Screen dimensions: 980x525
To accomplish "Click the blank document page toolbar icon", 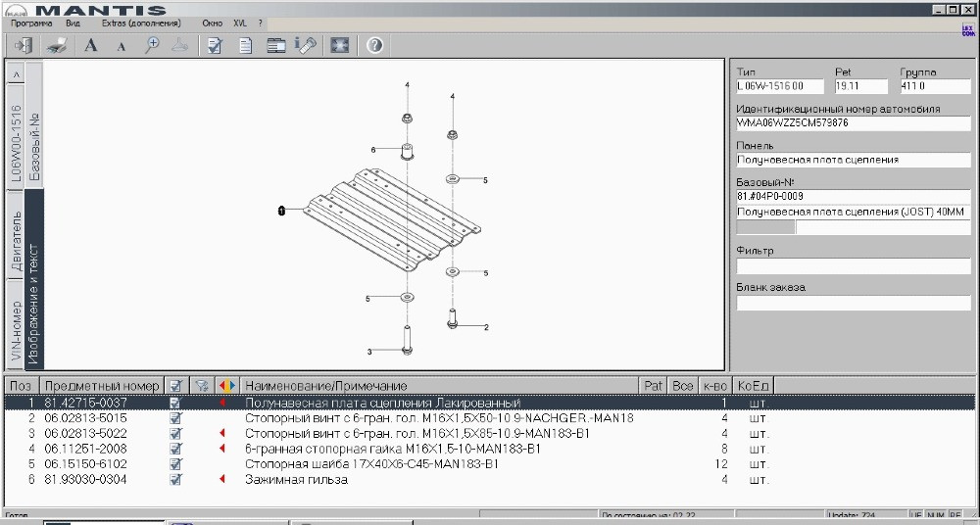I will (x=246, y=45).
